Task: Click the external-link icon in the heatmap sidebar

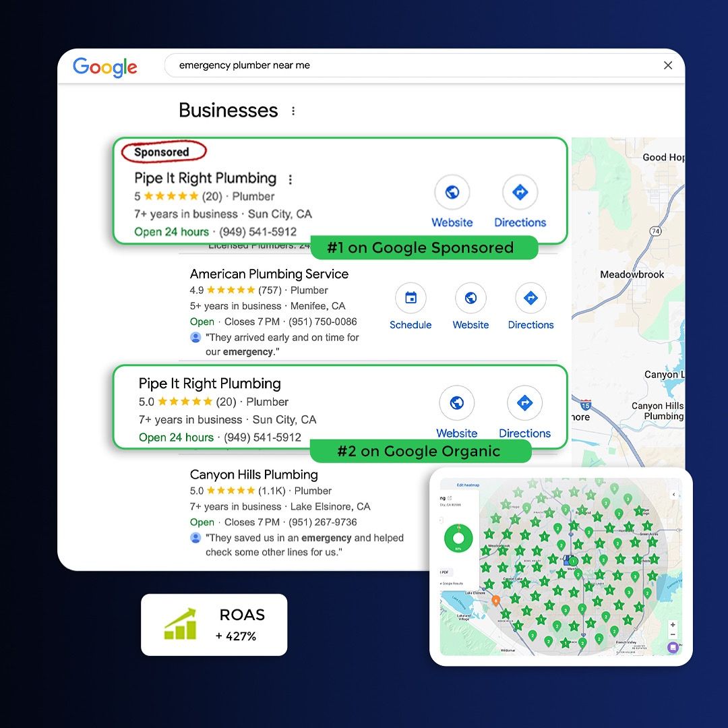Action: tap(450, 498)
